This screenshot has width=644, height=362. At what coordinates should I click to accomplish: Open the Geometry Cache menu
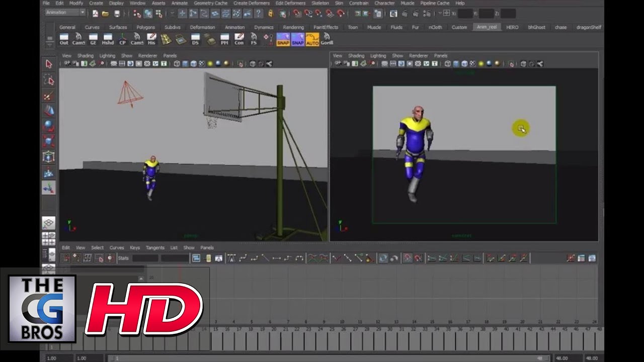[211, 3]
